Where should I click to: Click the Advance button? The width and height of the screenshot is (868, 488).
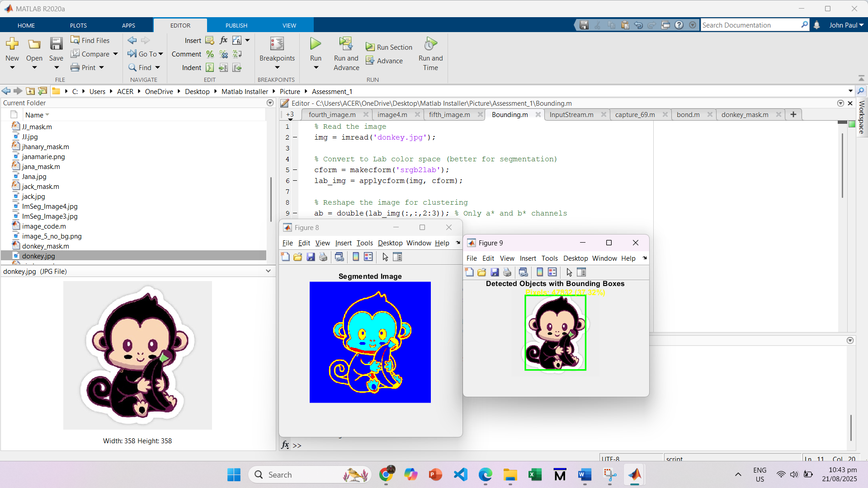click(384, 61)
